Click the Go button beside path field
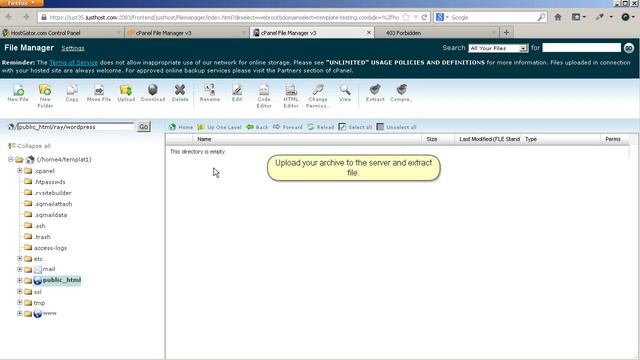This screenshot has height=360, width=640. (x=144, y=127)
